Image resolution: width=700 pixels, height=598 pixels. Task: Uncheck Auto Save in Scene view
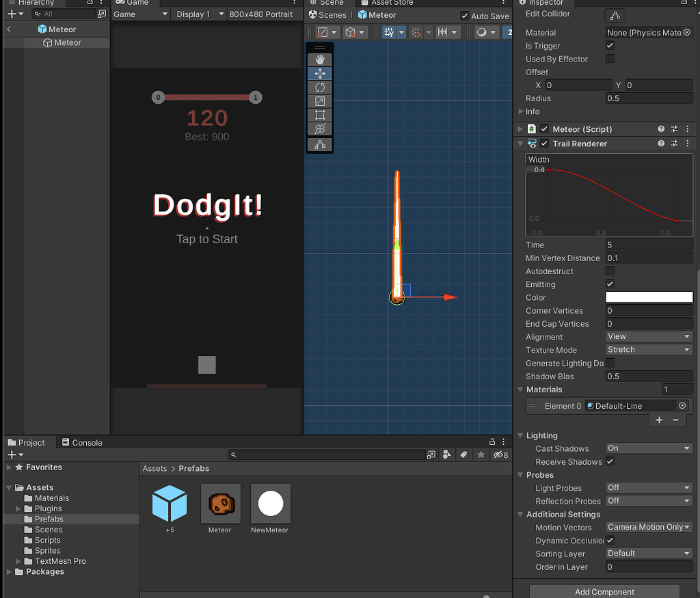pos(466,15)
